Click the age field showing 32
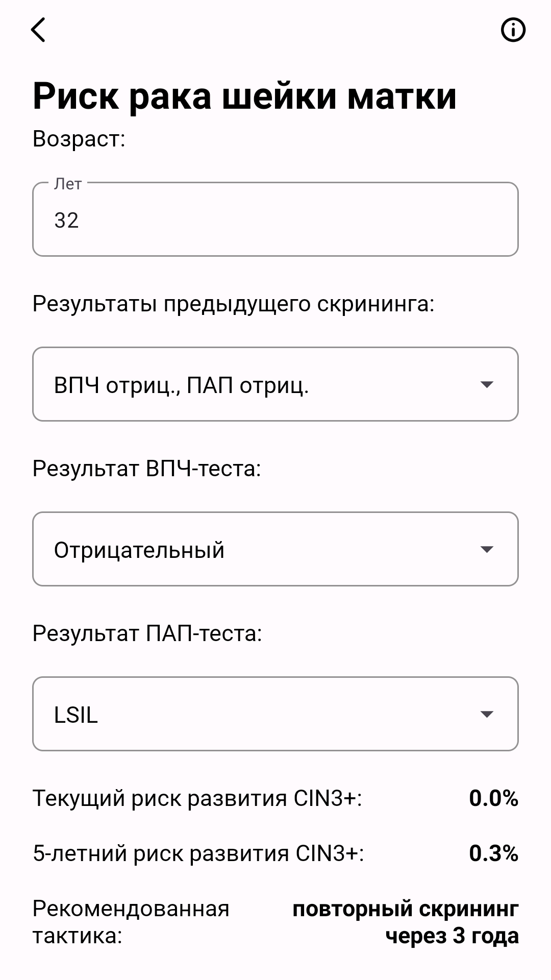551x980 pixels. coord(275,219)
